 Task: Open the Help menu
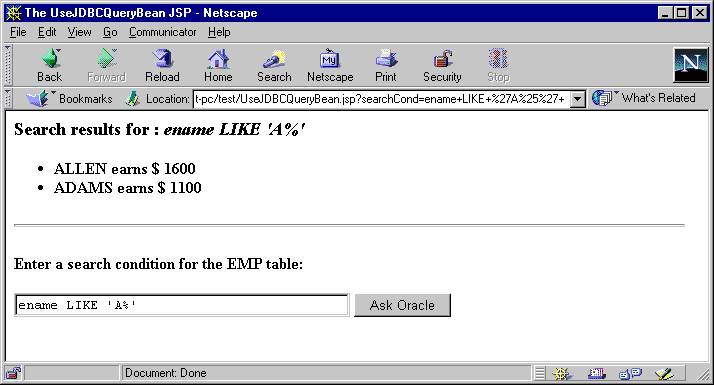219,32
